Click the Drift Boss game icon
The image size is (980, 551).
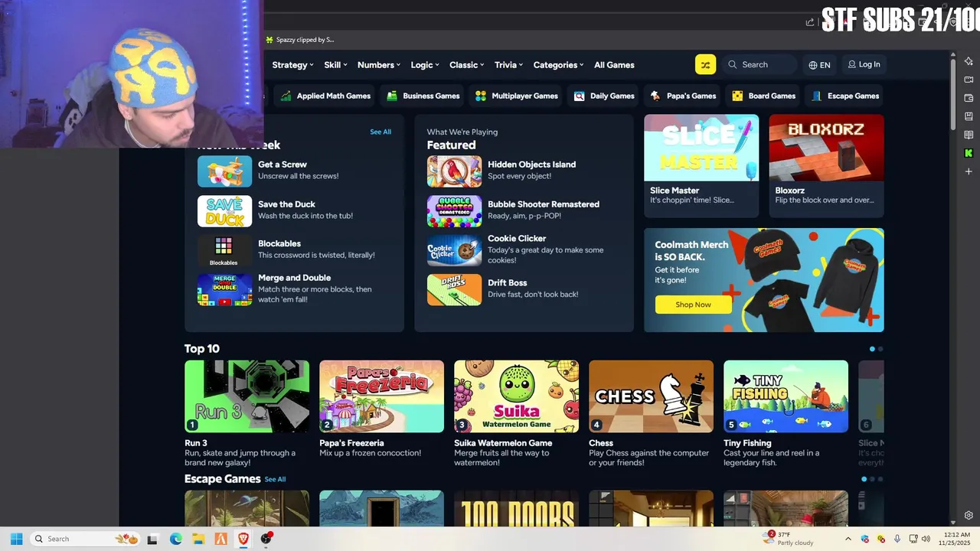click(x=454, y=290)
